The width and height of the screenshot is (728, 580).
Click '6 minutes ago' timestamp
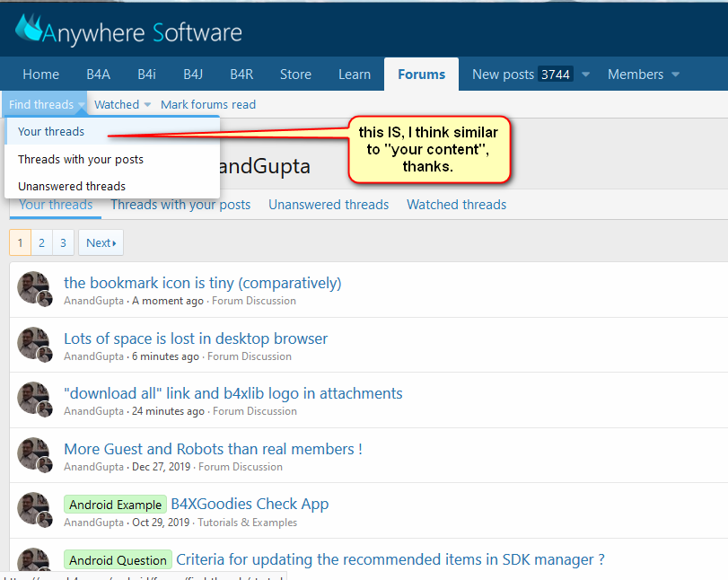point(165,356)
